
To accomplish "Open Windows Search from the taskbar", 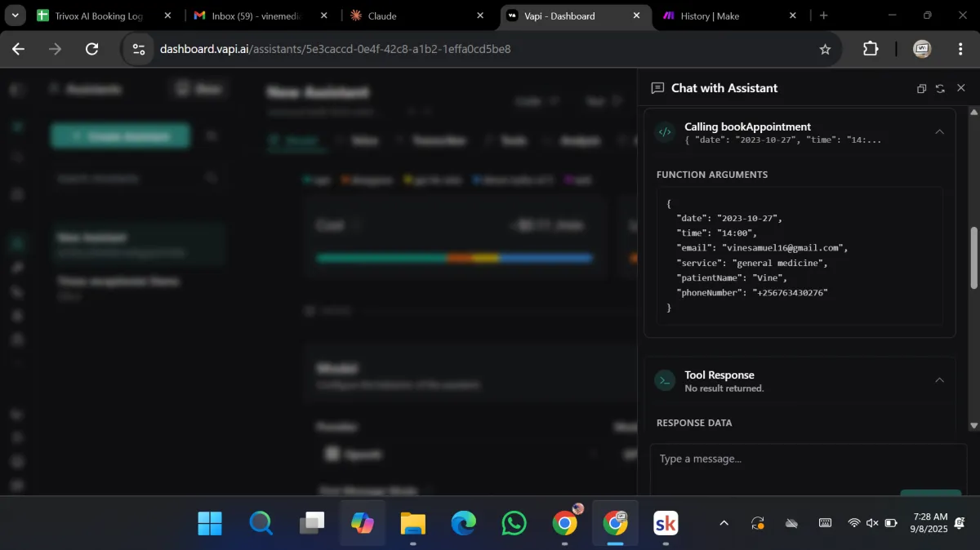I will [x=261, y=523].
